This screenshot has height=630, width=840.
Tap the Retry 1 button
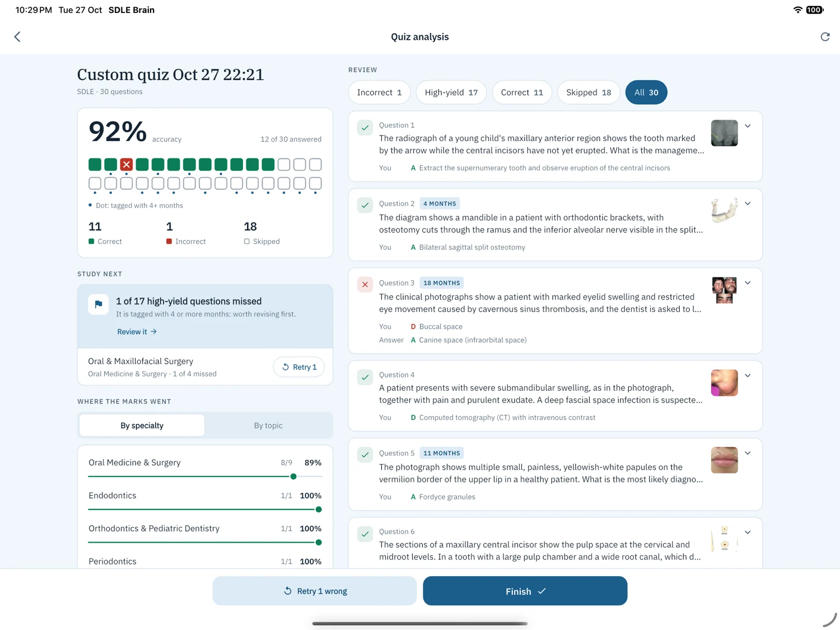tap(299, 367)
